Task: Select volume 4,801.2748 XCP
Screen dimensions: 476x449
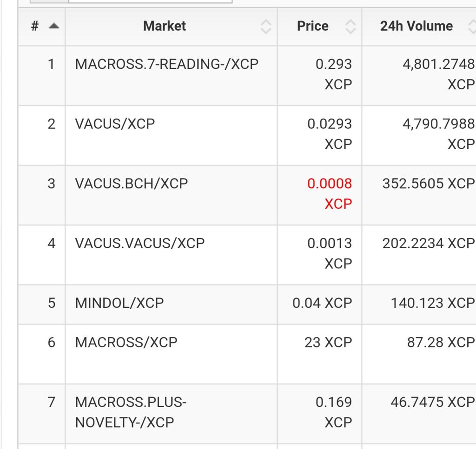Action: point(438,74)
